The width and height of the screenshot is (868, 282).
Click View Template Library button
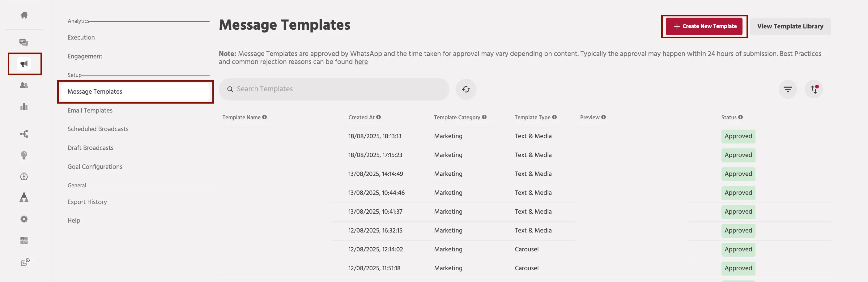790,26
